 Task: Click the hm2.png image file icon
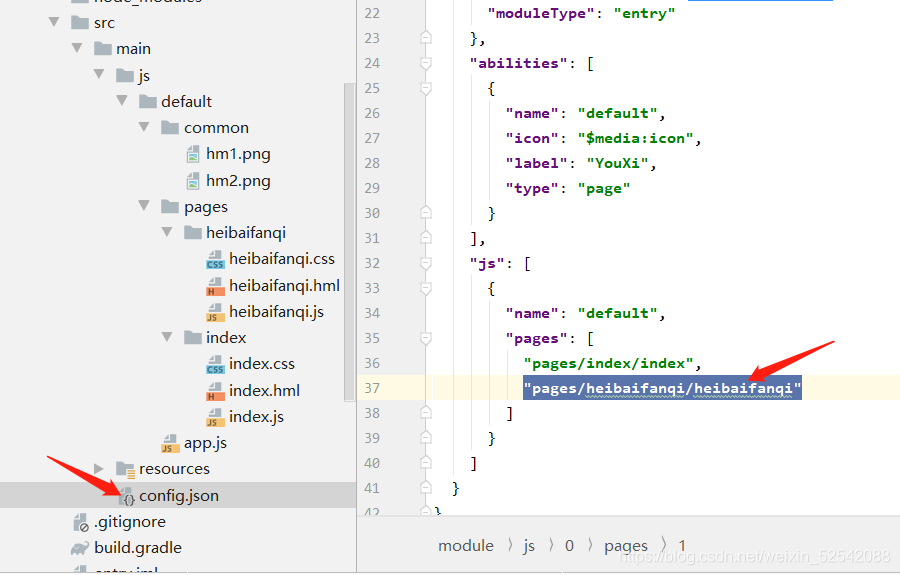[x=193, y=181]
